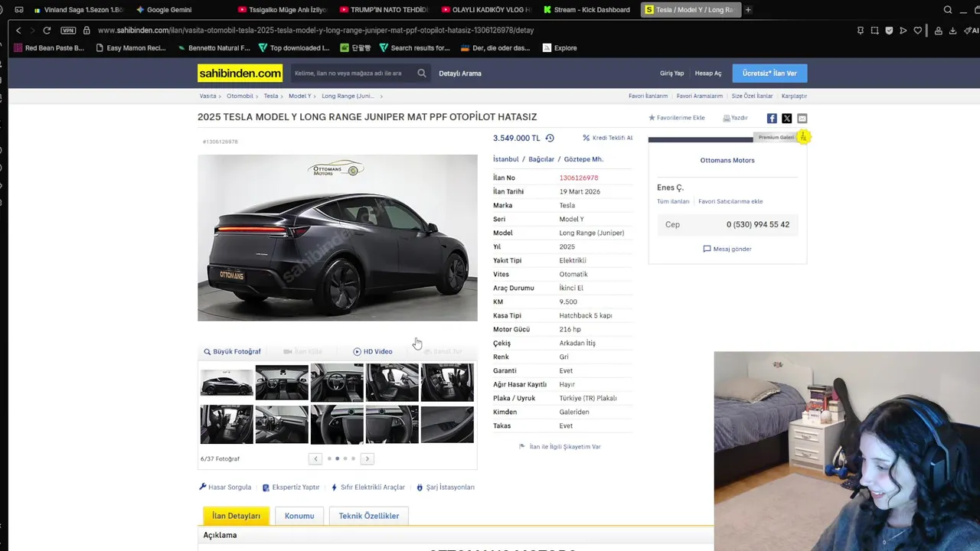The width and height of the screenshot is (980, 551).
Task: Click Long Range (Juni... breadcrumb dropdown
Action: click(351, 96)
